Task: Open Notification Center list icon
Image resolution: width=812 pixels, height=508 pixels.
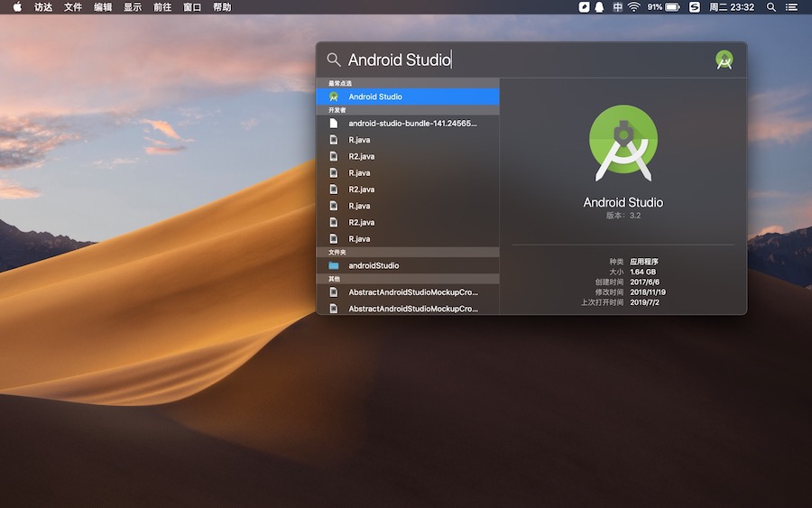Action: [x=791, y=6]
